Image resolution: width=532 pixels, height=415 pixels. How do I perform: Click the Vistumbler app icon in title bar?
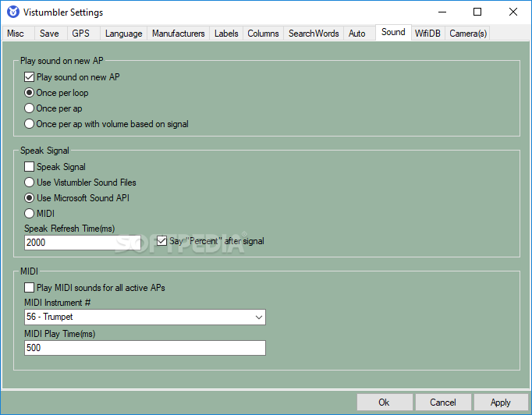click(x=13, y=12)
